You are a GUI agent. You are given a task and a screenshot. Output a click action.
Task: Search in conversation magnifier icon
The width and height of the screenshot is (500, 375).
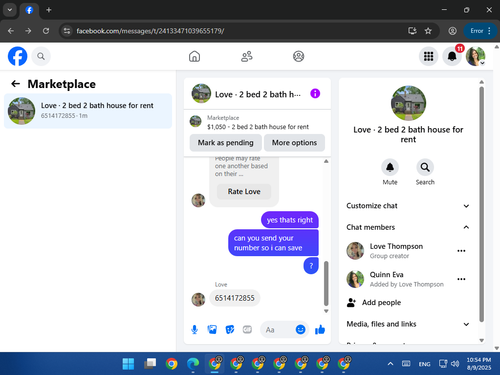click(425, 167)
